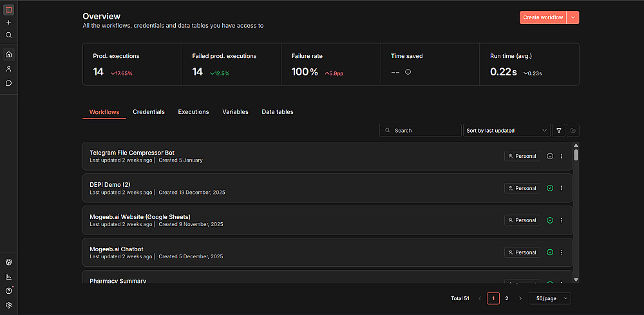The width and height of the screenshot is (644, 315).
Task: Open the 50/page size dropdown
Action: pyautogui.click(x=549, y=298)
